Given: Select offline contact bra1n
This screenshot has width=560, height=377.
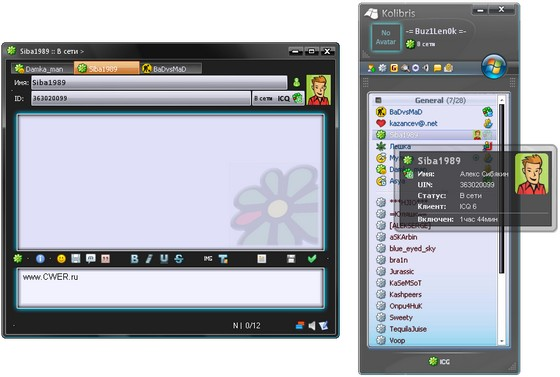Looking at the screenshot, I should pyautogui.click(x=434, y=260).
